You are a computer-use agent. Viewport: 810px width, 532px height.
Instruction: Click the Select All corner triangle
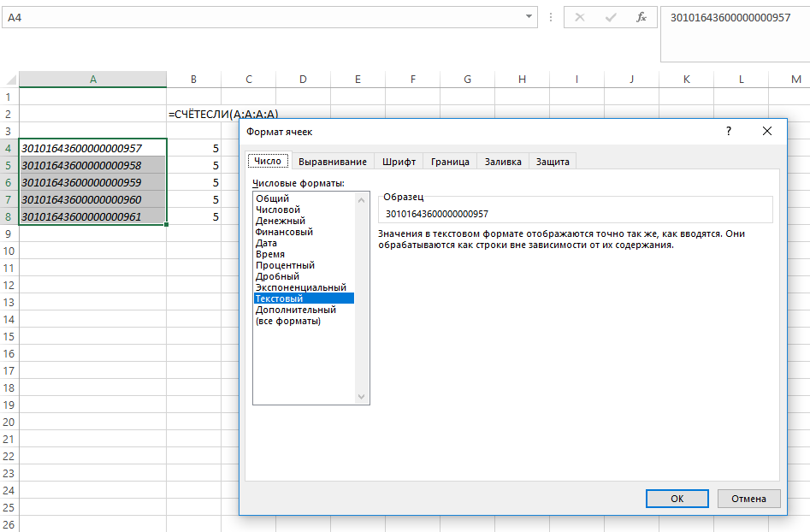click(x=11, y=79)
